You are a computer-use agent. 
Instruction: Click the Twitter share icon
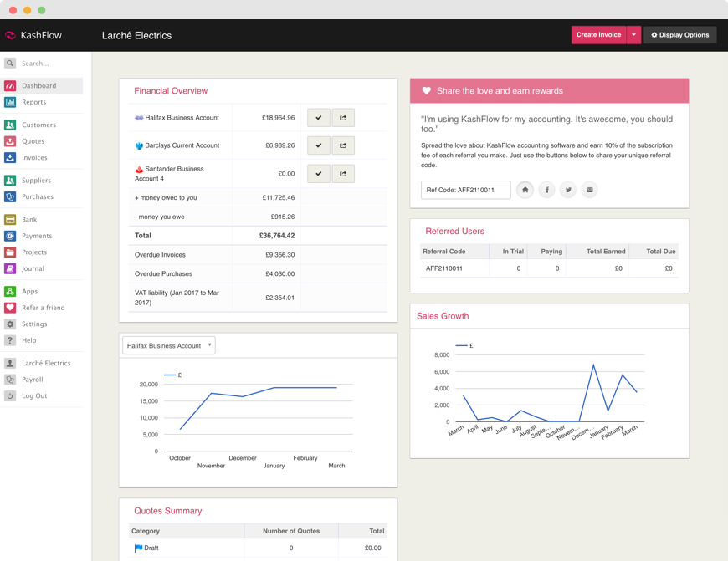click(568, 190)
